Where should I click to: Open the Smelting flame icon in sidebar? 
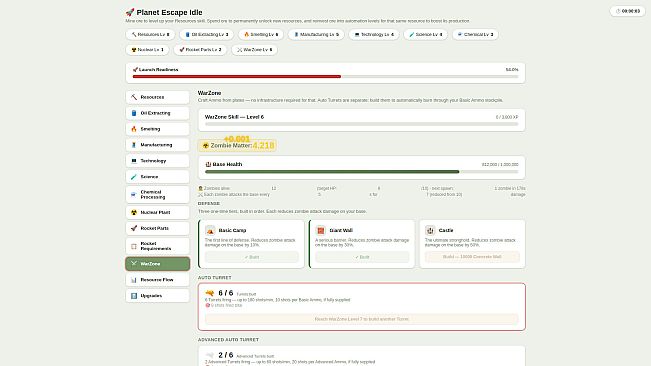134,129
